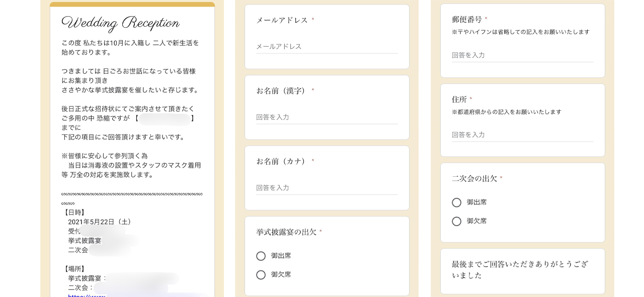644x297 pixels.
Task: Choose 御欠席 for 二次会の出欠
Action: (456, 221)
